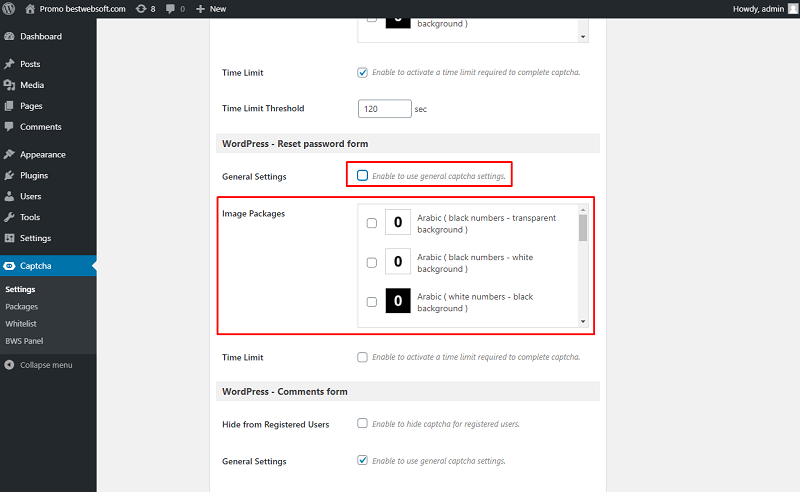Open the comments bubble icon in admin bar
The image size is (800, 492).
(x=170, y=9)
